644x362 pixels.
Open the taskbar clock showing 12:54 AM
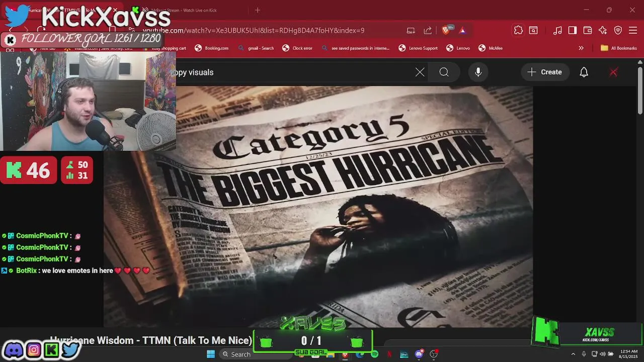(x=627, y=354)
